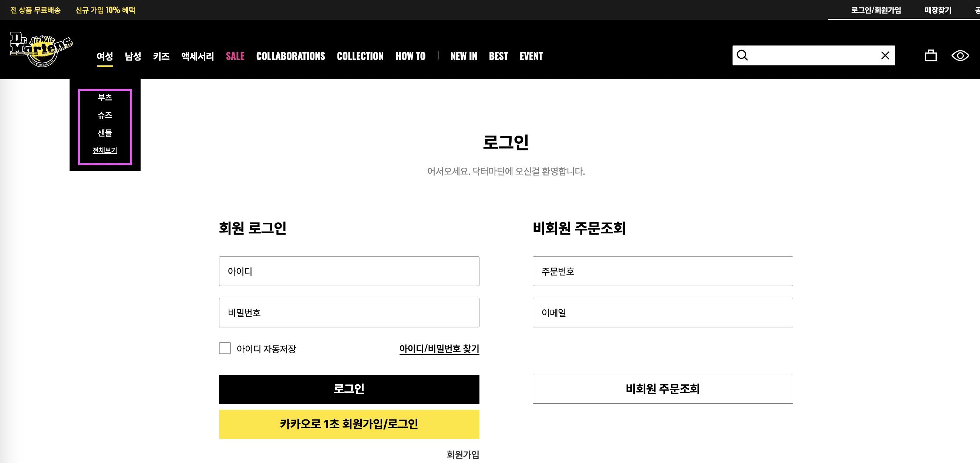Click the Dr. Martens logo

click(41, 49)
